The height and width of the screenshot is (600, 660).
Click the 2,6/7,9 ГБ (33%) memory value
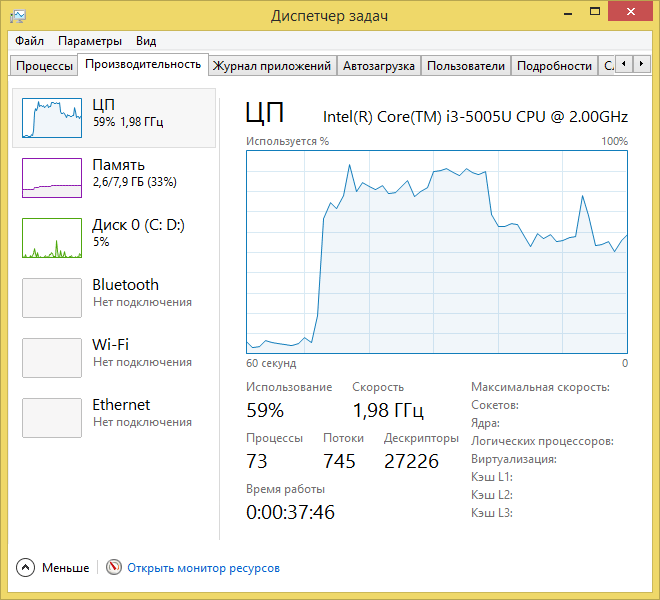point(135,182)
